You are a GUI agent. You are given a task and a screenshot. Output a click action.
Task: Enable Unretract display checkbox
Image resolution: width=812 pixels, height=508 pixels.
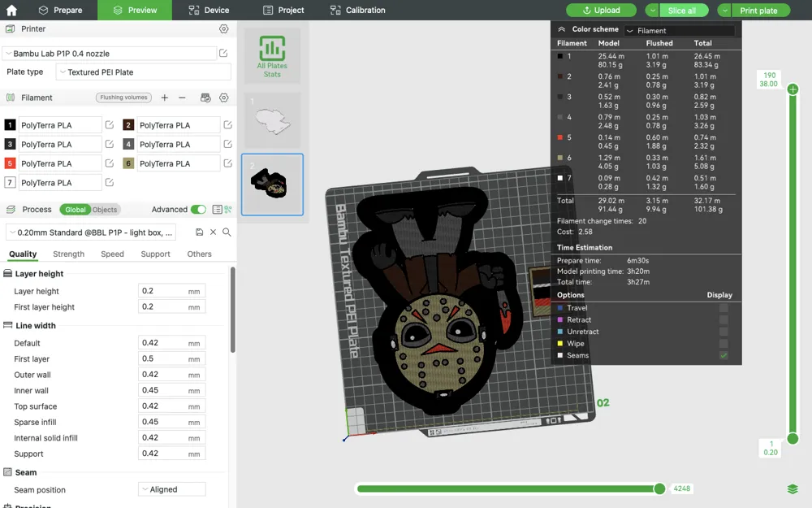(723, 332)
